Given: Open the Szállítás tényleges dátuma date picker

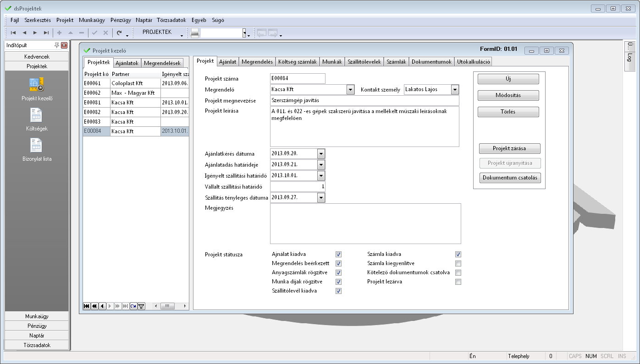Looking at the screenshot, I should point(321,197).
